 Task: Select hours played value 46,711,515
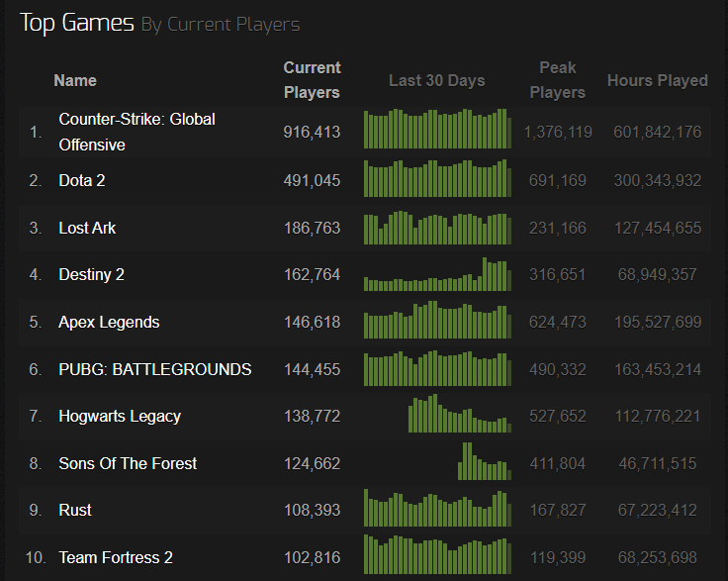point(658,463)
